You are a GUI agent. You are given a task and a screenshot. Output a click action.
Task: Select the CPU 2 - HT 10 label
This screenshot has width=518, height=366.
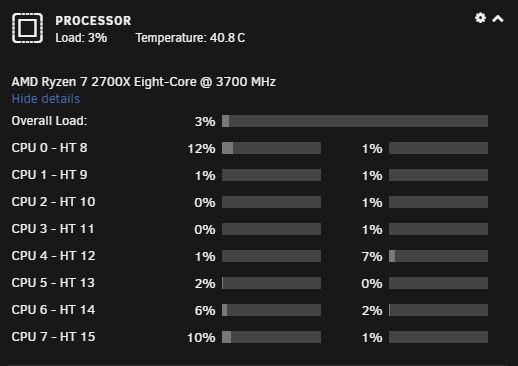(53, 202)
